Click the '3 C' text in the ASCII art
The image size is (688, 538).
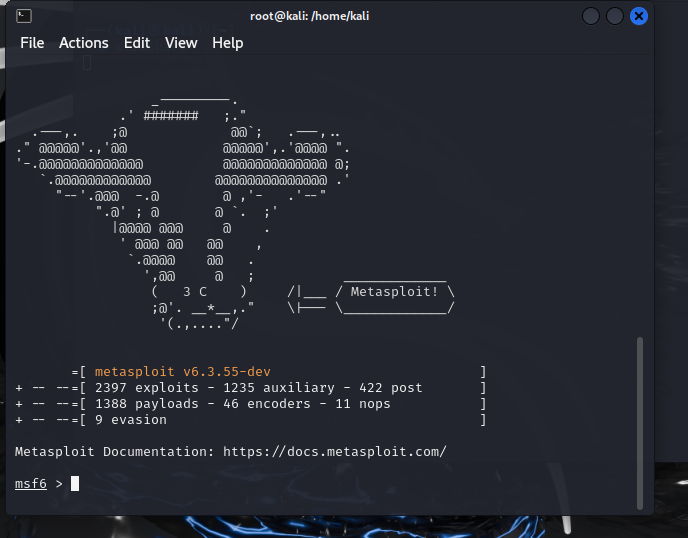(x=195, y=292)
